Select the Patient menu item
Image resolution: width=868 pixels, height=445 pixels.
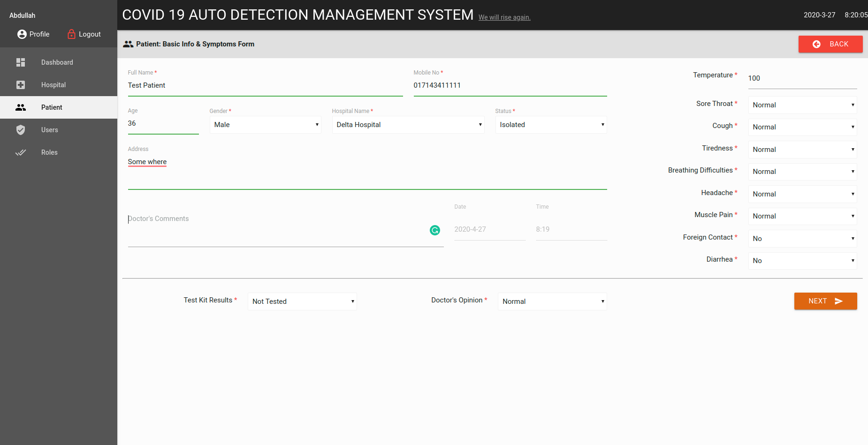coord(59,107)
